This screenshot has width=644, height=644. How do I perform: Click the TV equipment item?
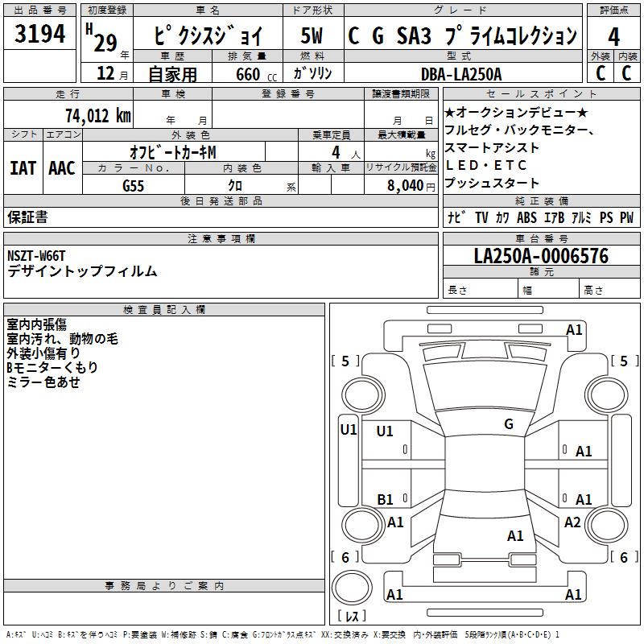click(481, 217)
